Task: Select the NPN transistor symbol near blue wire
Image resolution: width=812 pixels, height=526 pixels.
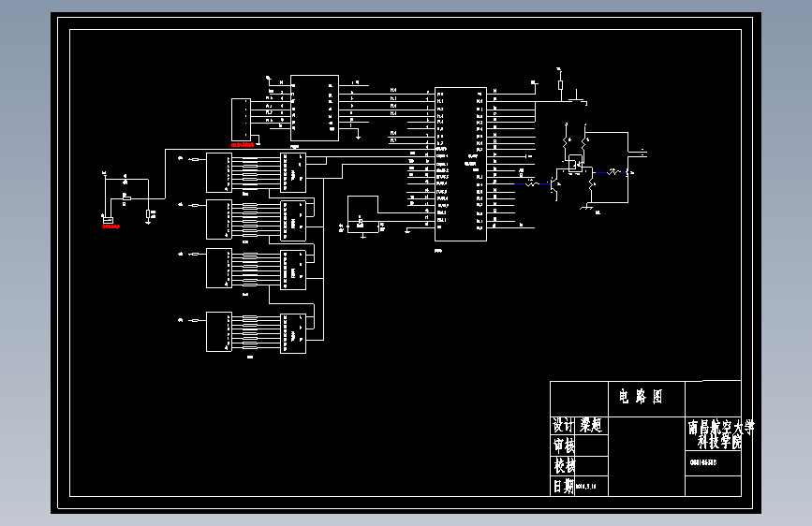Action: 554,185
